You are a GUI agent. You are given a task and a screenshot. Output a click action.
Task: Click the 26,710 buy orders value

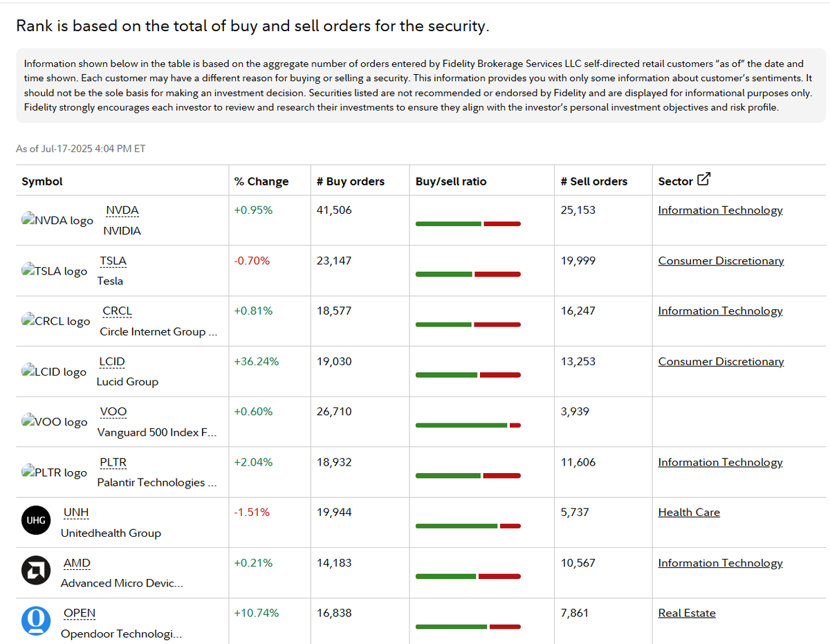[334, 412]
